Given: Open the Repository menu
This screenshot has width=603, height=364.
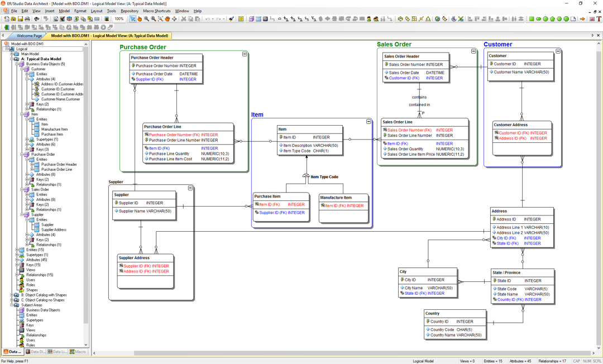Looking at the screenshot, I should tap(129, 11).
